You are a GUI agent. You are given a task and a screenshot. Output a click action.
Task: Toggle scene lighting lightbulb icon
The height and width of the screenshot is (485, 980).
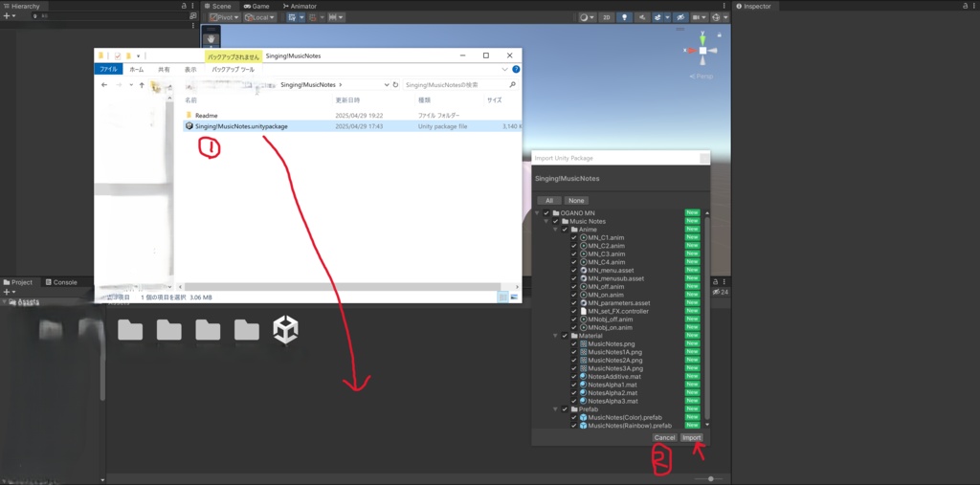click(x=624, y=17)
